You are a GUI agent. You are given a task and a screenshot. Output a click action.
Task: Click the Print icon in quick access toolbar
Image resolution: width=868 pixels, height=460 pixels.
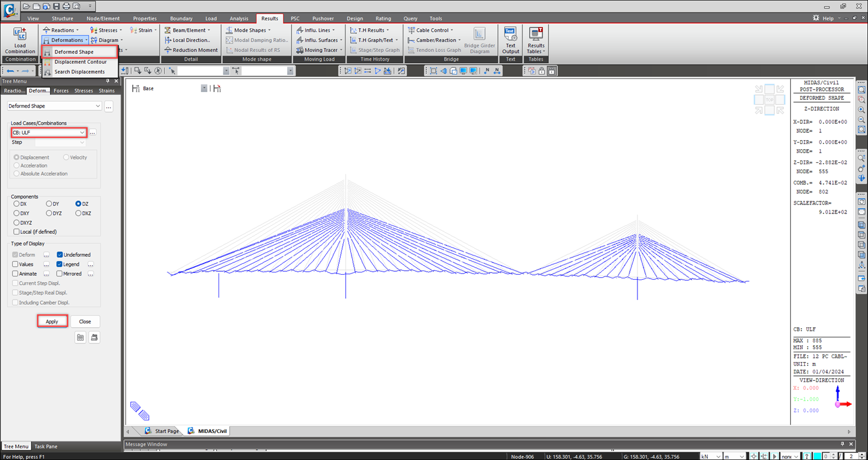tap(66, 6)
